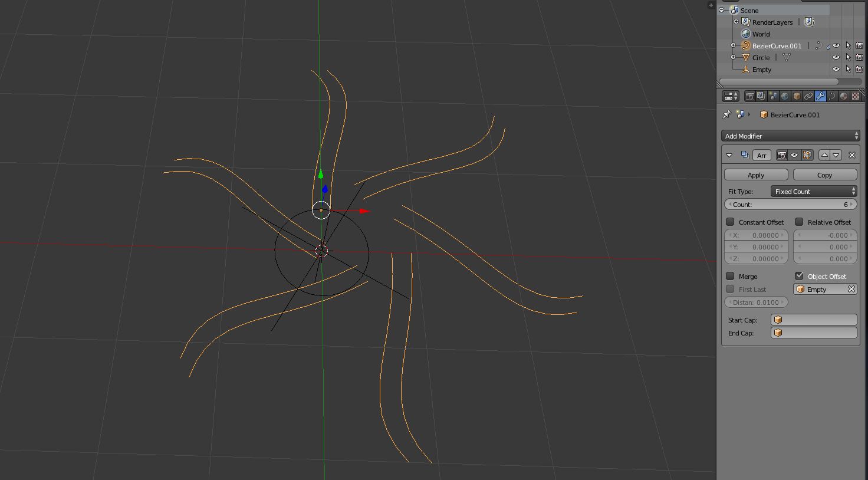Open the World properties tab globe icon
Screen dimensions: 868x480
pos(785,96)
